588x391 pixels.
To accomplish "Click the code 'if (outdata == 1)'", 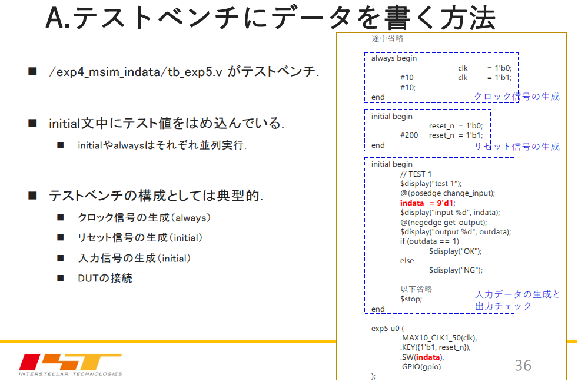I will pyautogui.click(x=429, y=241).
